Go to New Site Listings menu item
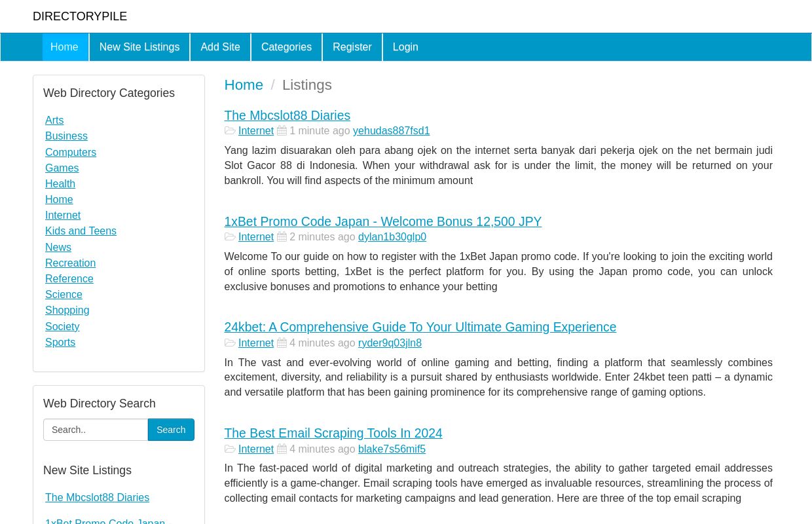Viewport: 812px width, 524px height. pyautogui.click(x=139, y=47)
